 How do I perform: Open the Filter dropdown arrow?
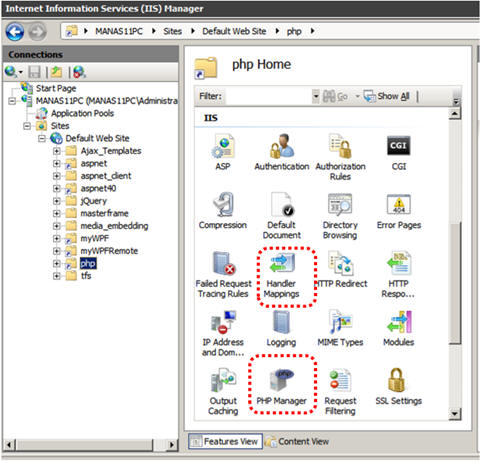tap(316, 97)
